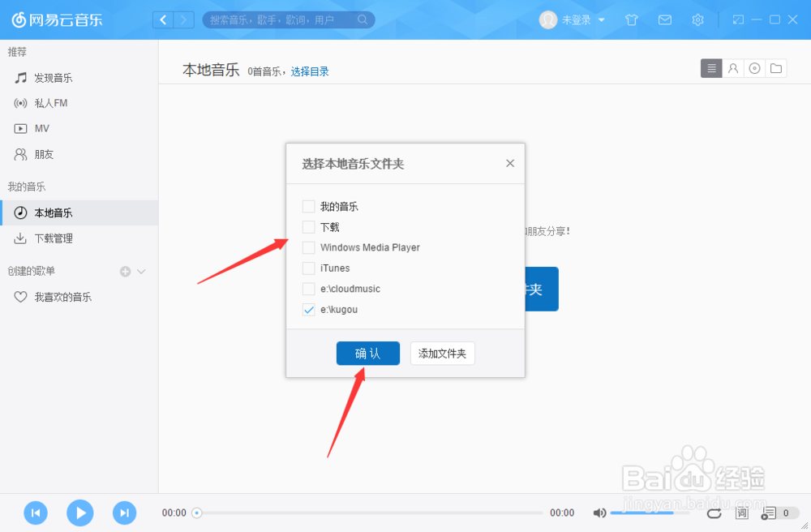811x532 pixels.
Task: Open the 未登录 account dropdown arrow
Action: pyautogui.click(x=602, y=20)
